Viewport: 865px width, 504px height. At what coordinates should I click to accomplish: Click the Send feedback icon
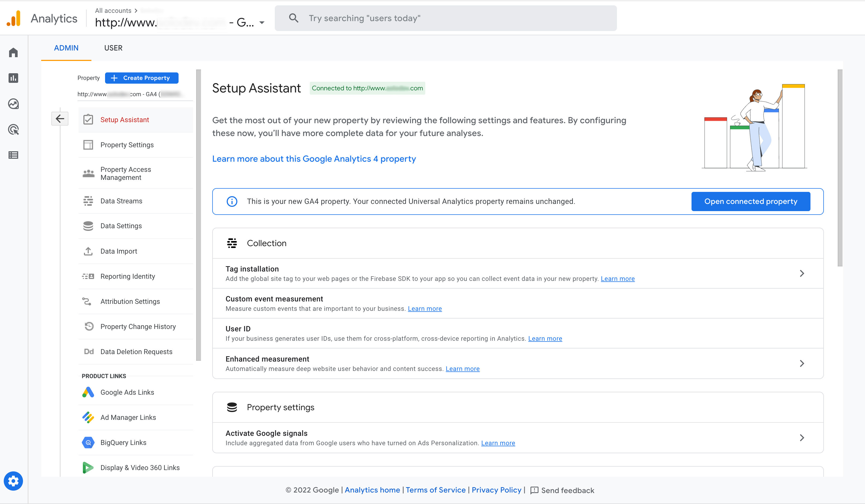(534, 490)
